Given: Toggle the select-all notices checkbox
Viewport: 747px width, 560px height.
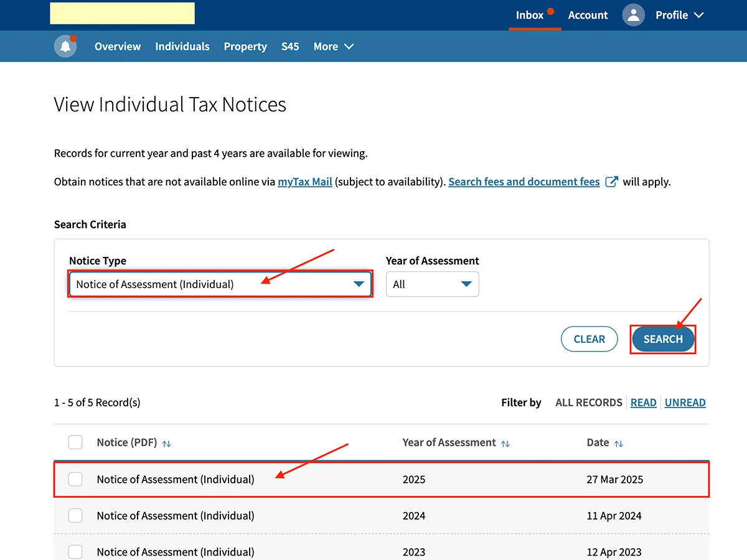Looking at the screenshot, I should [75, 442].
